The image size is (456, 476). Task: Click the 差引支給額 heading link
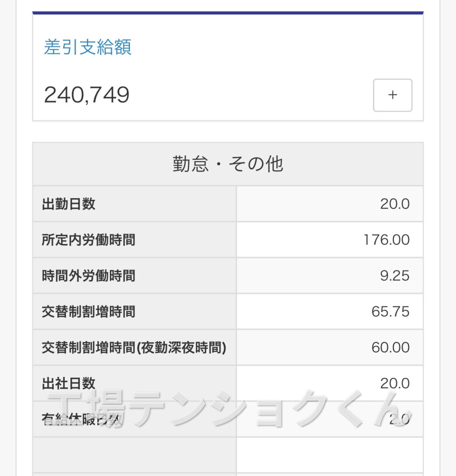pyautogui.click(x=88, y=47)
